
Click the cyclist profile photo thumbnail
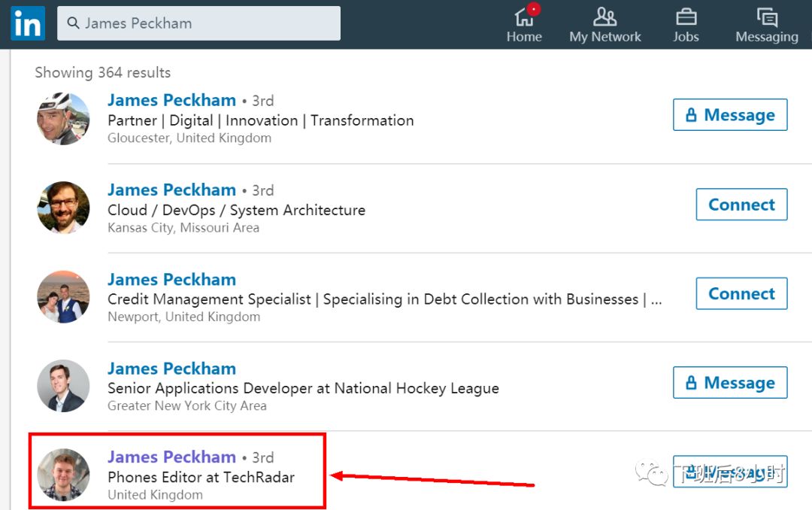click(63, 119)
